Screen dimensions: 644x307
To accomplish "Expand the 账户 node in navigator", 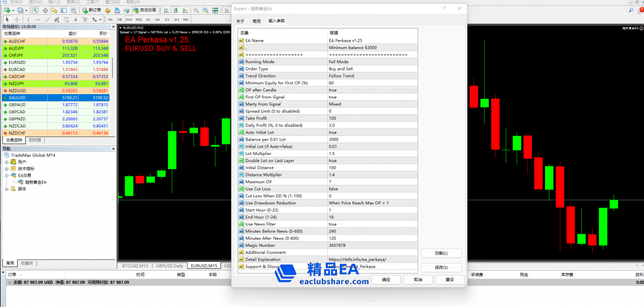I will [7, 162].
